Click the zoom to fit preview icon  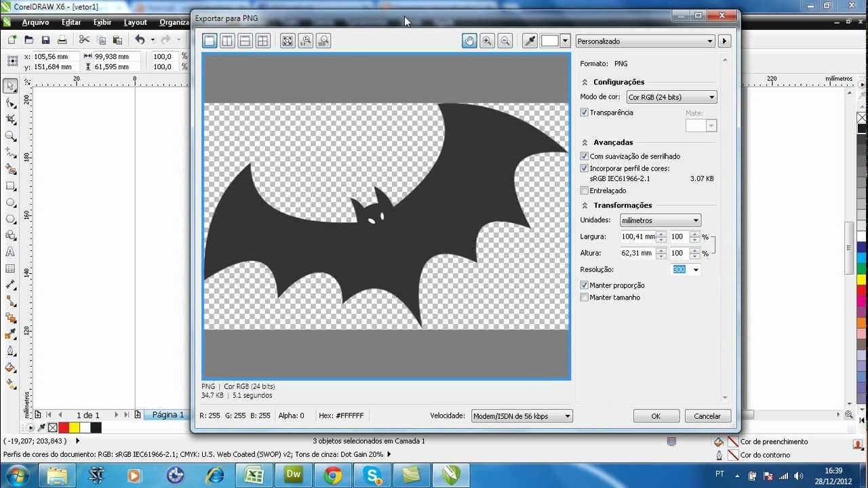tap(288, 41)
